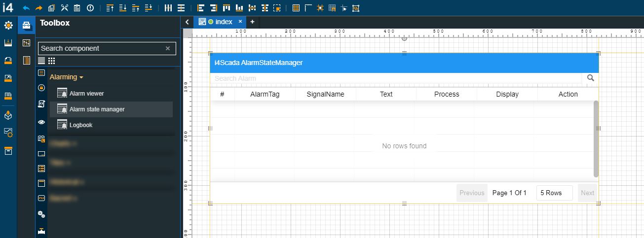Image resolution: width=644 pixels, height=238 pixels.
Task: Click the Action column header
Action: [568, 94]
